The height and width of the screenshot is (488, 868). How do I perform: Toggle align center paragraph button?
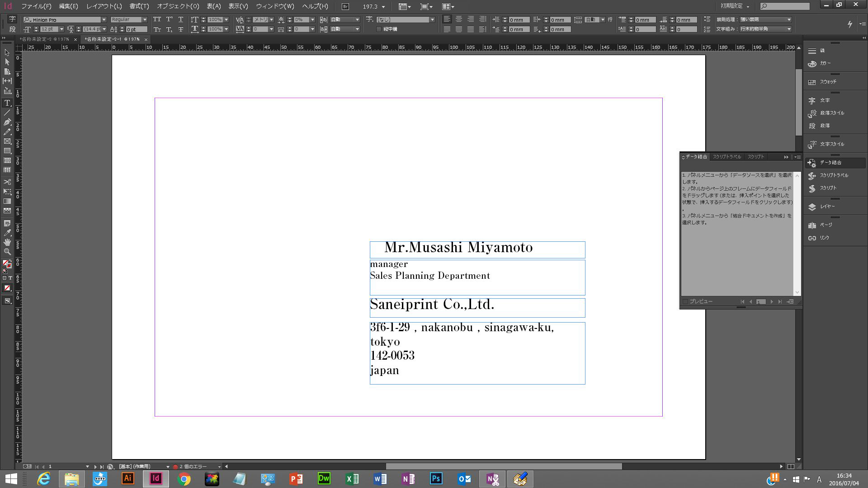pos(458,19)
